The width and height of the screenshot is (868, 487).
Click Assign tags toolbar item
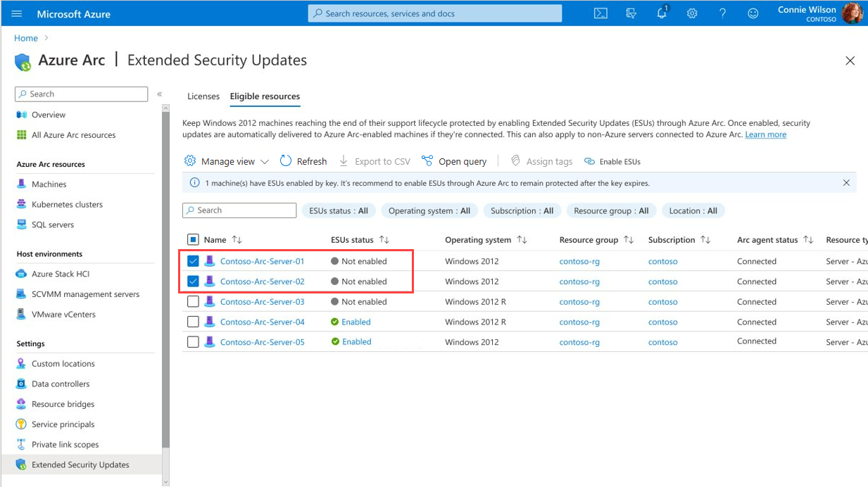(541, 161)
